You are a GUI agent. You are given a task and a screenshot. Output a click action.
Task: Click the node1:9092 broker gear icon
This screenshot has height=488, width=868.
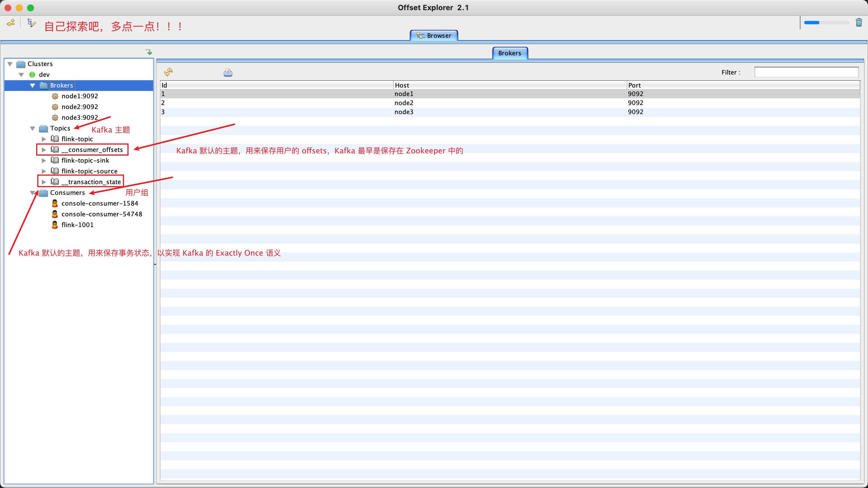[x=55, y=96]
